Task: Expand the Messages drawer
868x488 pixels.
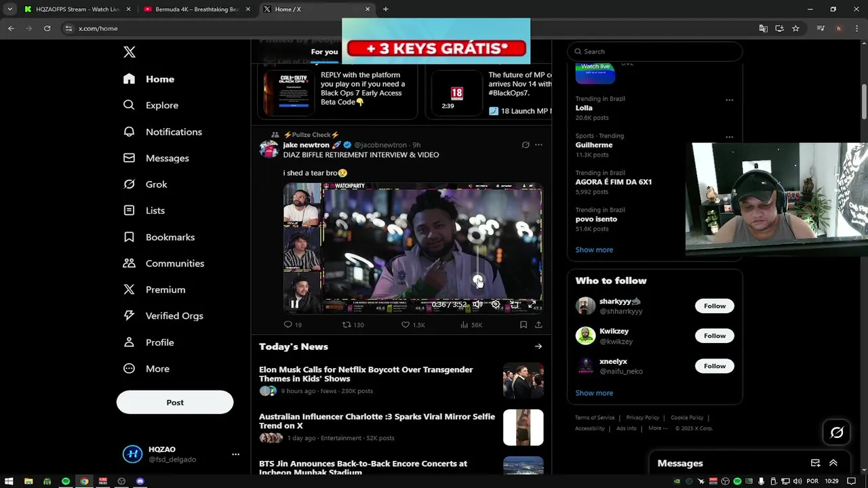Action: 833,463
